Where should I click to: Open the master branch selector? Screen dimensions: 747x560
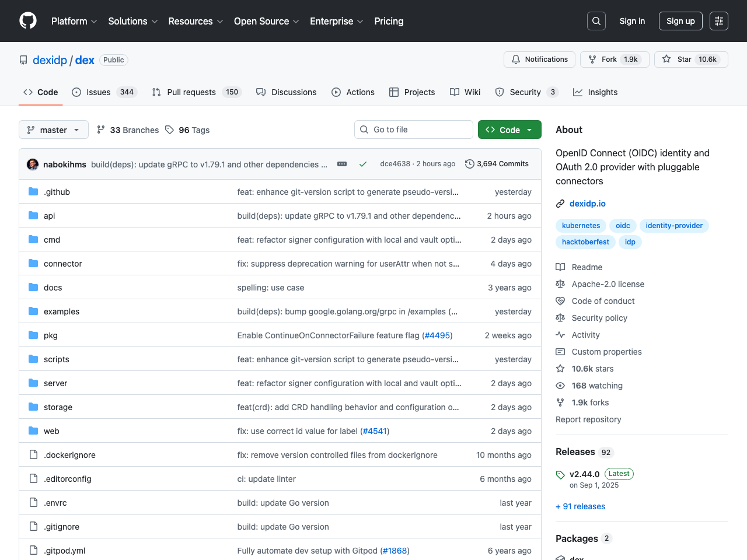pos(53,129)
